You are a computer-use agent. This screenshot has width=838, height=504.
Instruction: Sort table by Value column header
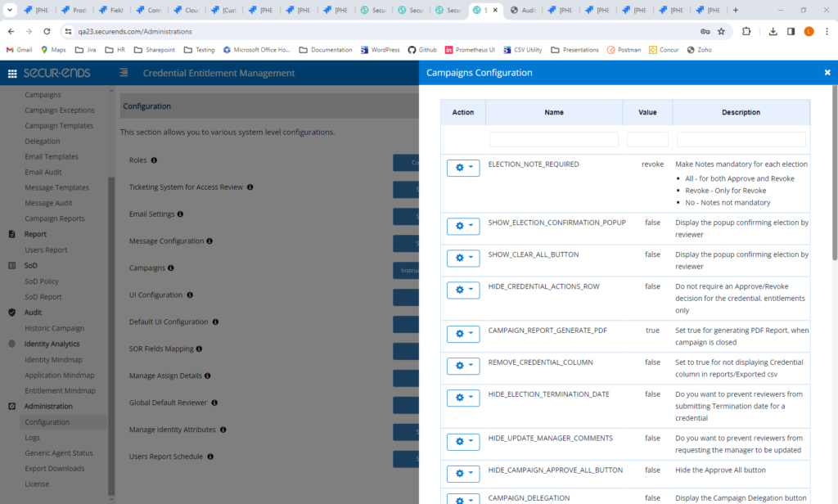[647, 112]
